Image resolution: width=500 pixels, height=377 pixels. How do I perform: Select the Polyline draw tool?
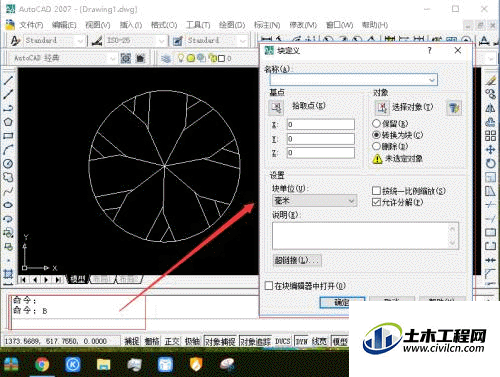point(8,108)
